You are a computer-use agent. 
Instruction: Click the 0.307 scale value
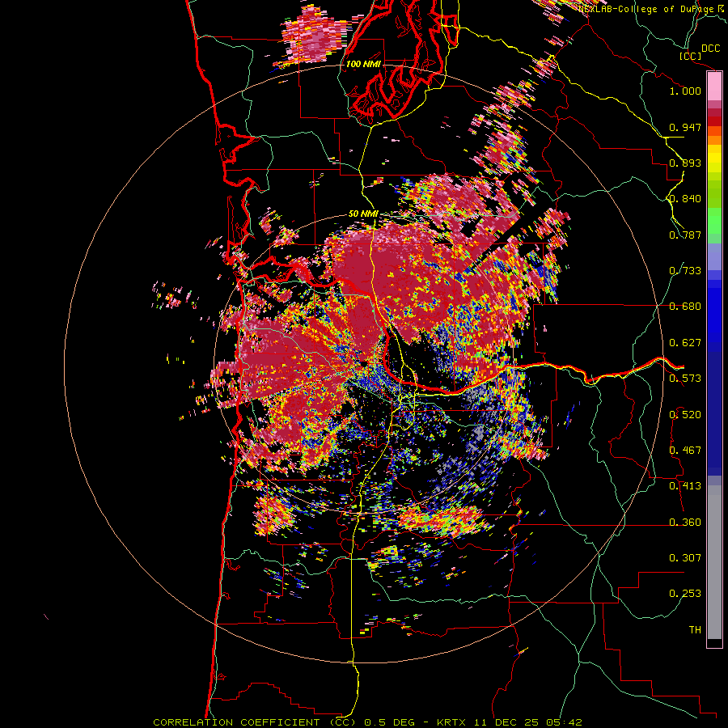click(x=685, y=558)
